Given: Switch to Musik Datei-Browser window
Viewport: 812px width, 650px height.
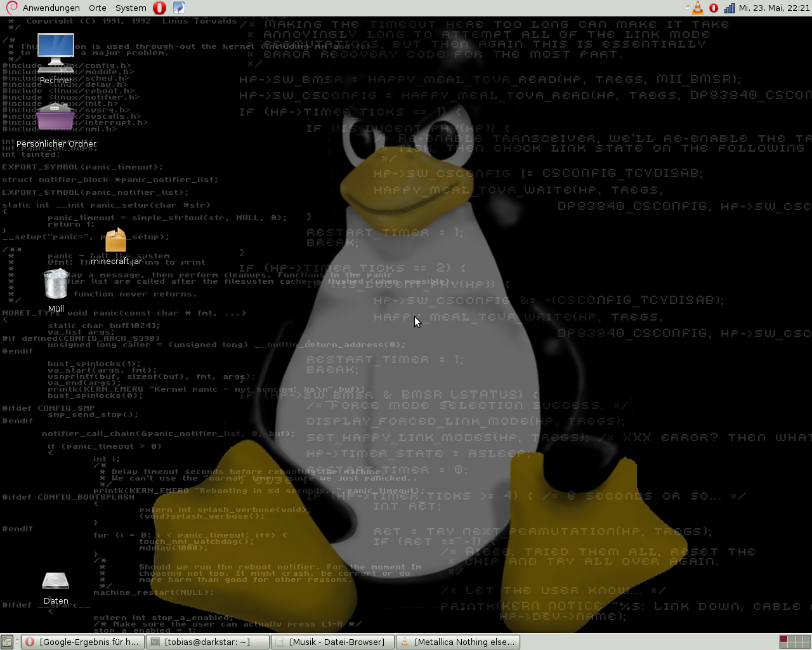Looking at the screenshot, I should [x=332, y=642].
